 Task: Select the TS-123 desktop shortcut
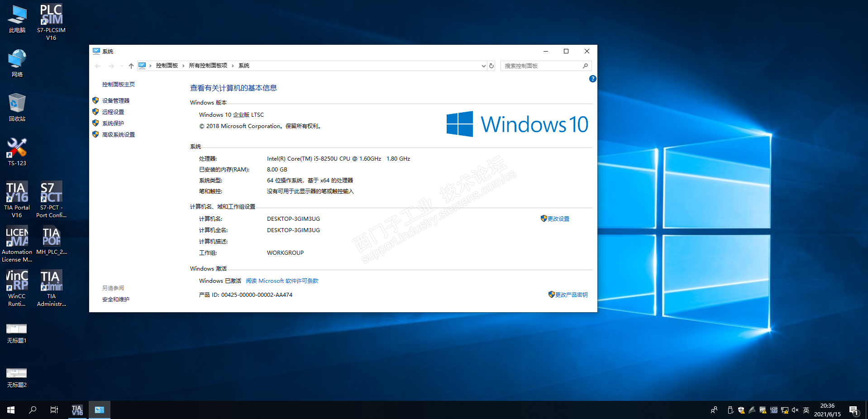(17, 152)
